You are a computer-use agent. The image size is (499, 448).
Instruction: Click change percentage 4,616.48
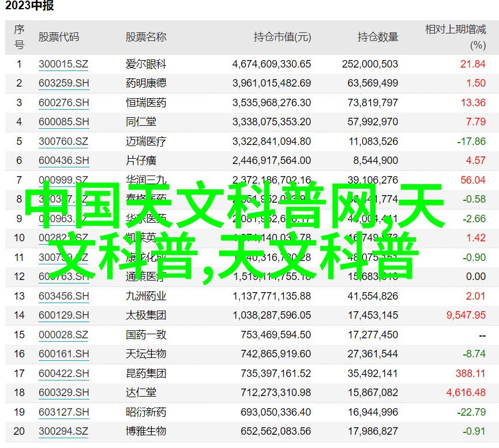pyautogui.click(x=466, y=393)
